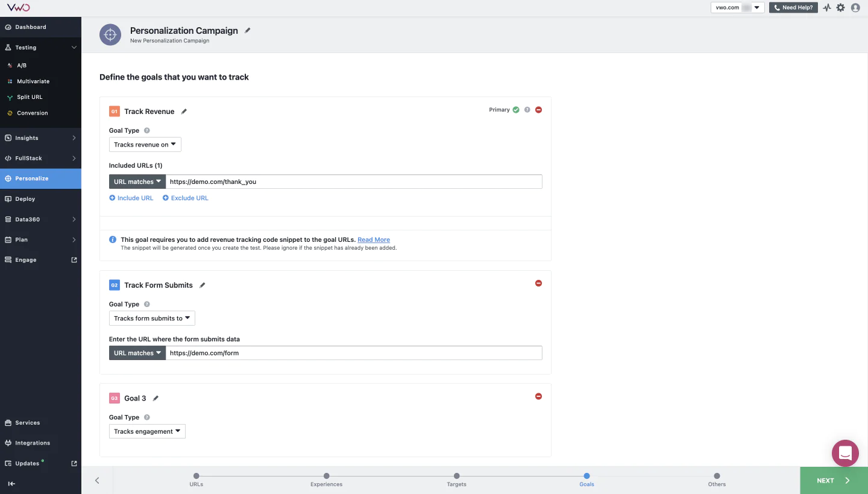Open the Personalize sidebar menu item

tap(40, 179)
